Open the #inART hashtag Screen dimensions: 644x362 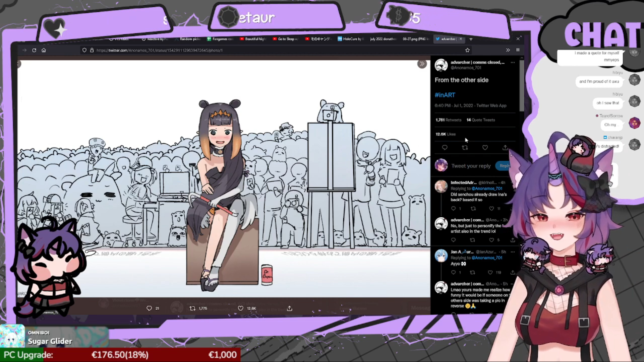pos(445,95)
